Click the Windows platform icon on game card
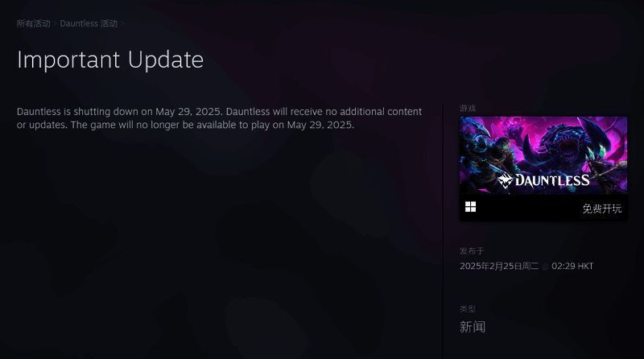The width and height of the screenshot is (644, 359). 470,207
